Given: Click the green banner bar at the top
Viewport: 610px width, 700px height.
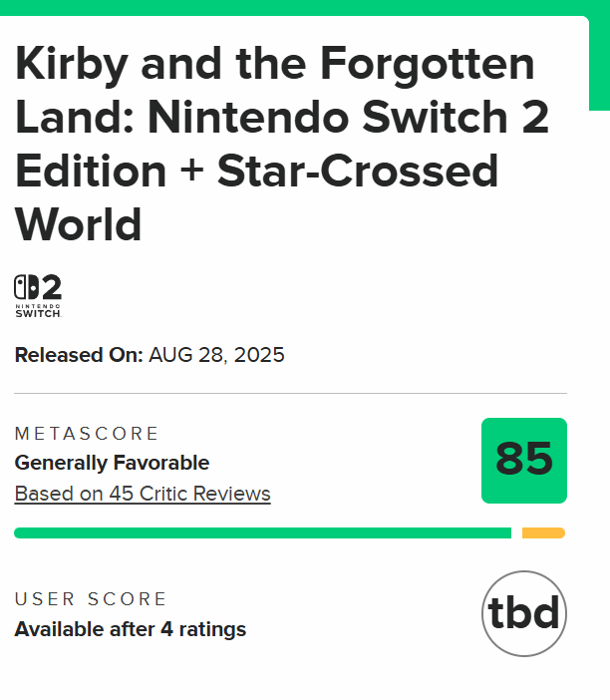Looking at the screenshot, I should (x=299, y=7).
